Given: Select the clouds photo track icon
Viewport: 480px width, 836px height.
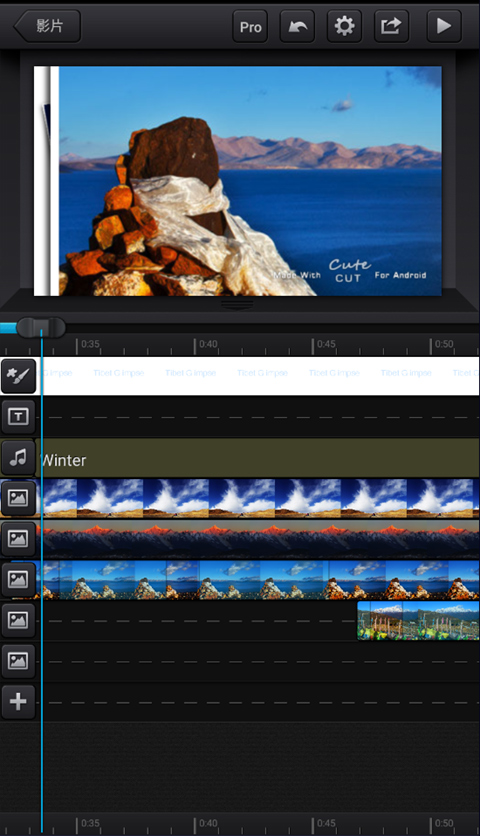Looking at the screenshot, I should (x=18, y=498).
